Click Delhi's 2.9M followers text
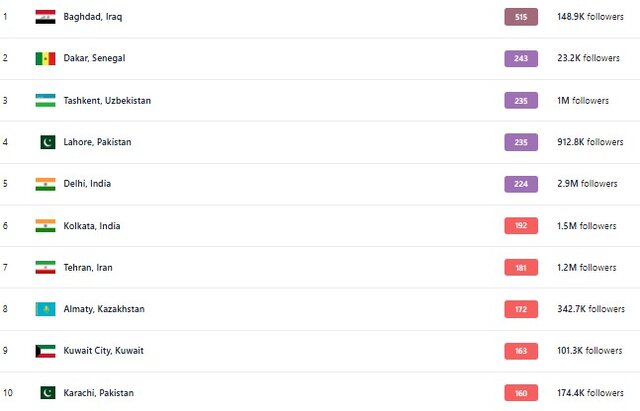 click(587, 184)
